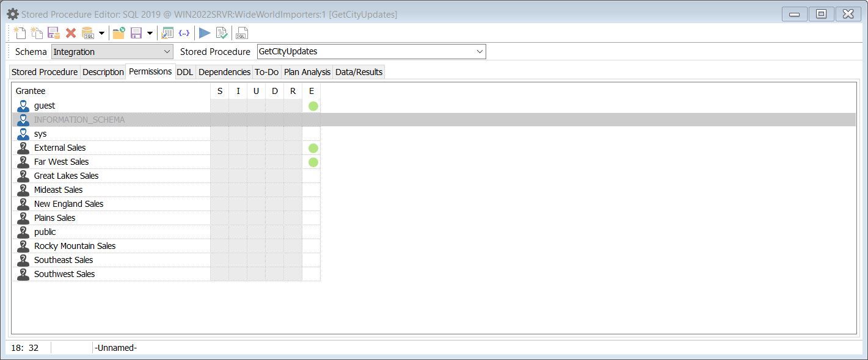Select the public grantee row
The height and width of the screenshot is (360, 868).
pos(45,232)
